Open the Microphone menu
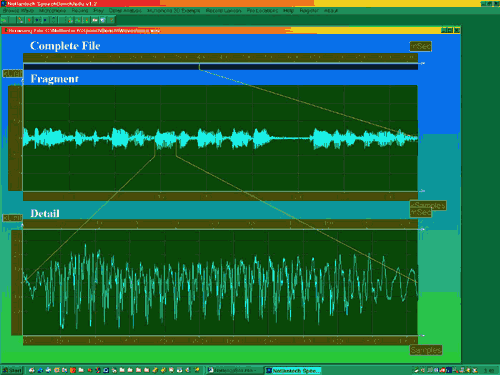Viewport: 500px width, 375px height. [x=52, y=11]
